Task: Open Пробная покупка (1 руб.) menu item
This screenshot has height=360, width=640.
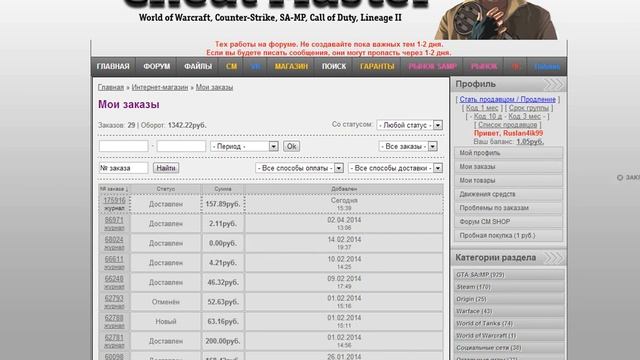Action: (508, 236)
